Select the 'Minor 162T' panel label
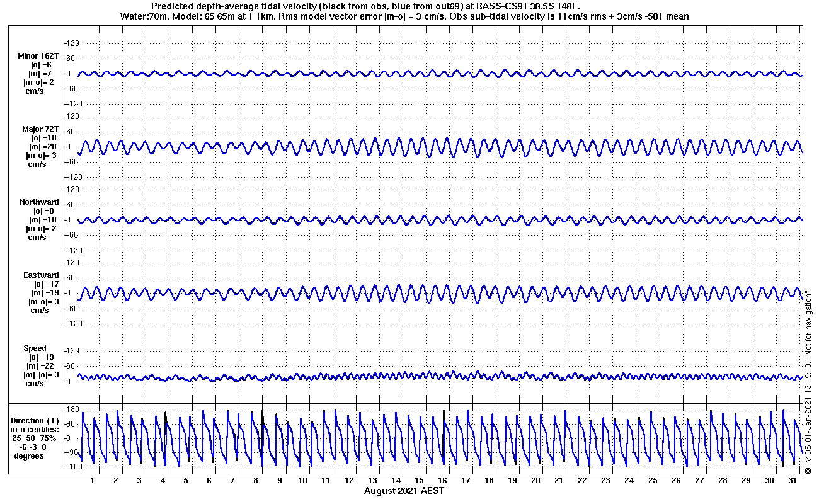This screenshot has width=819, height=504. (38, 56)
